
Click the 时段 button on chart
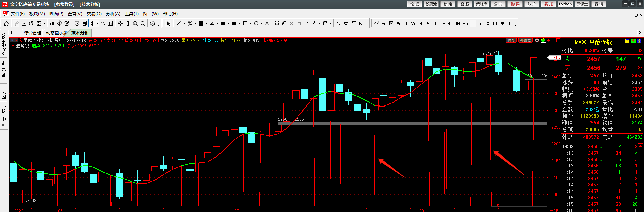[x=511, y=40]
